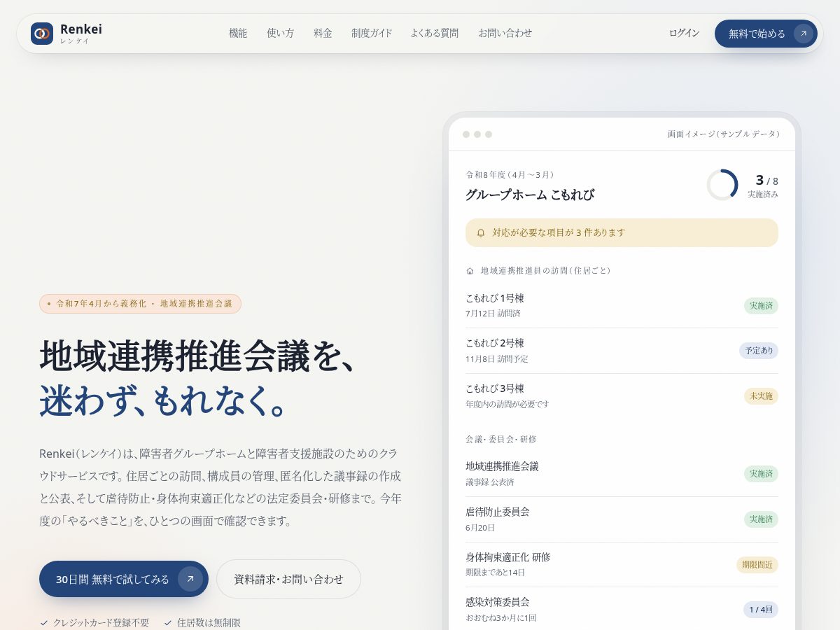Select the こもれび 3号棟 row
The image size is (840, 630).
[622, 396]
